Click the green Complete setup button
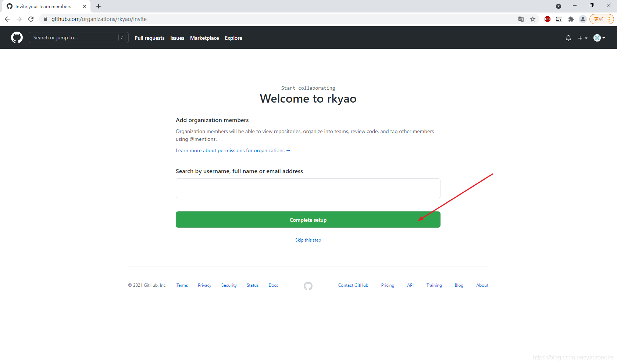617x364 pixels. coord(308,220)
